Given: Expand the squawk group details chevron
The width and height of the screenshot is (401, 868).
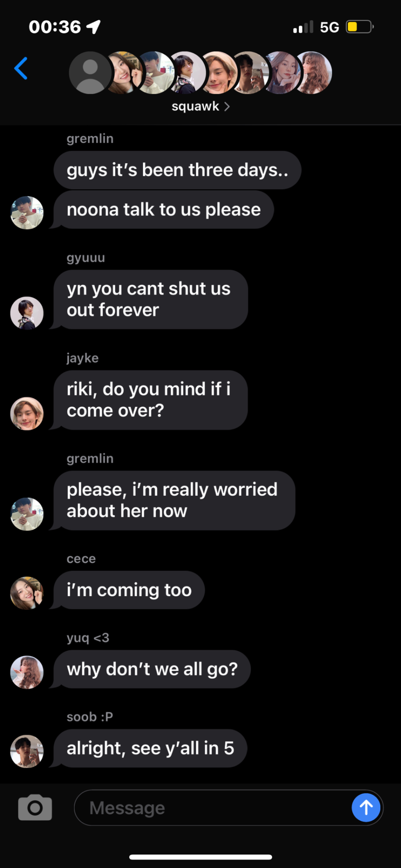Looking at the screenshot, I should click(x=227, y=106).
